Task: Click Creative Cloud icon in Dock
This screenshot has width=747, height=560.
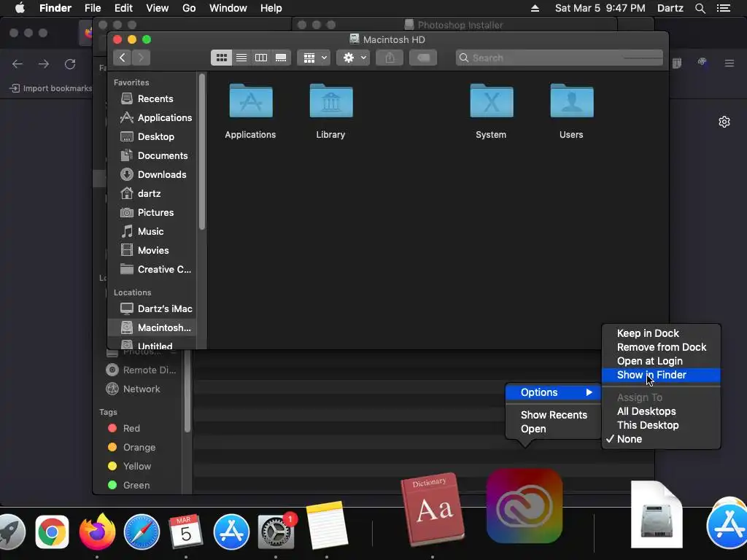Action: pyautogui.click(x=525, y=506)
